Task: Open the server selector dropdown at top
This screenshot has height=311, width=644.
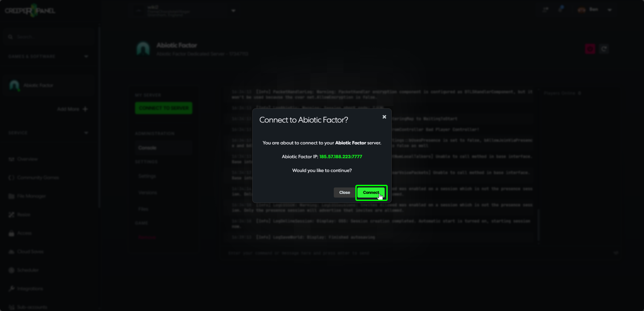Action: (233, 10)
